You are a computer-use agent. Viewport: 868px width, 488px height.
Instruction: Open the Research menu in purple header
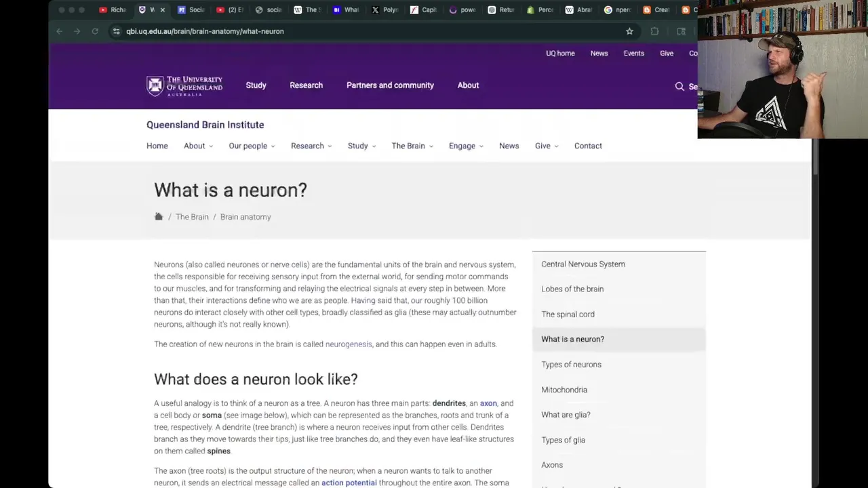pyautogui.click(x=306, y=85)
